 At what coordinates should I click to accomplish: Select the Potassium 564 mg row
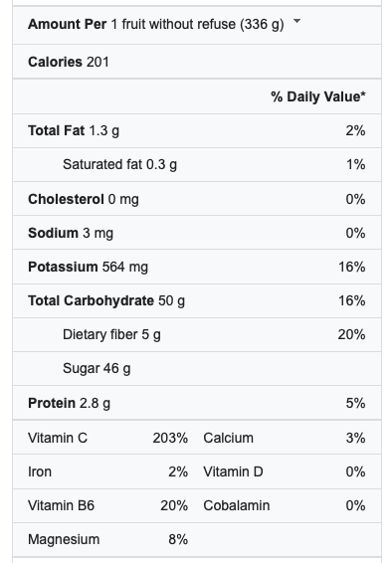(x=197, y=267)
